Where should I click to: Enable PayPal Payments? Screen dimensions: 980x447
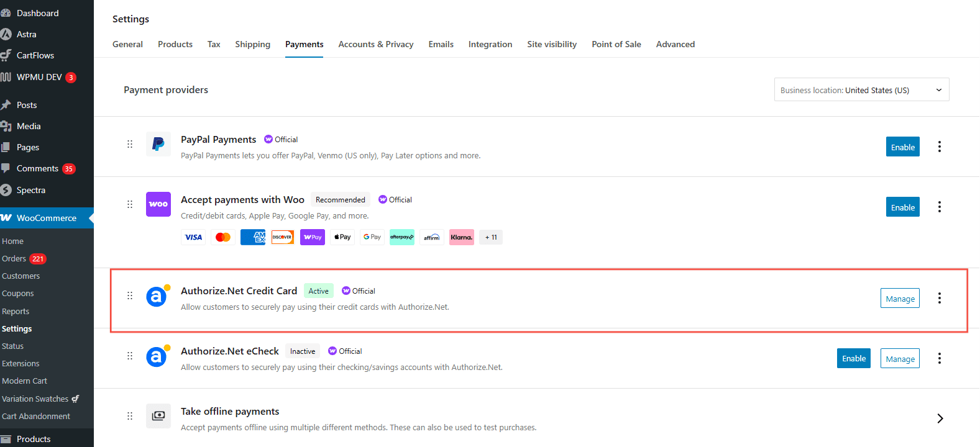[902, 147]
